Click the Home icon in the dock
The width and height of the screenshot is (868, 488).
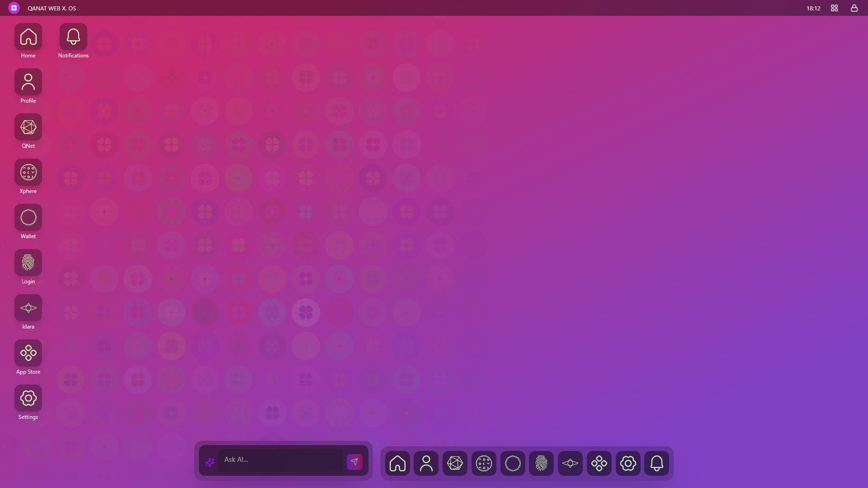coord(397,463)
